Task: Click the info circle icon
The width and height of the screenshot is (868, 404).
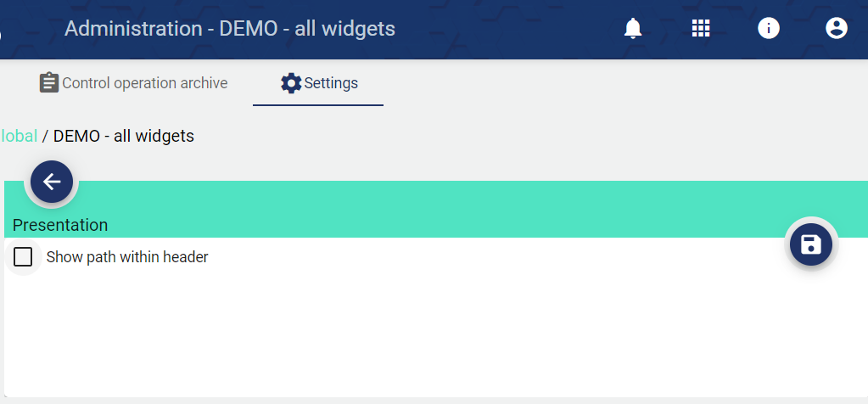Action: tap(769, 29)
